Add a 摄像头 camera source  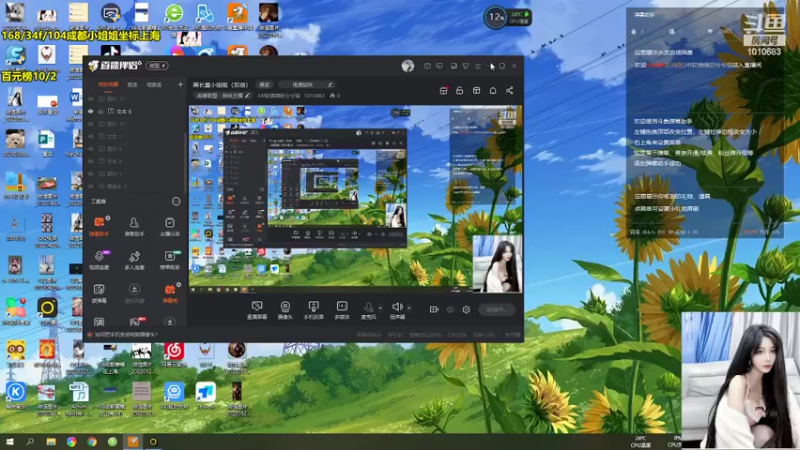[285, 310]
